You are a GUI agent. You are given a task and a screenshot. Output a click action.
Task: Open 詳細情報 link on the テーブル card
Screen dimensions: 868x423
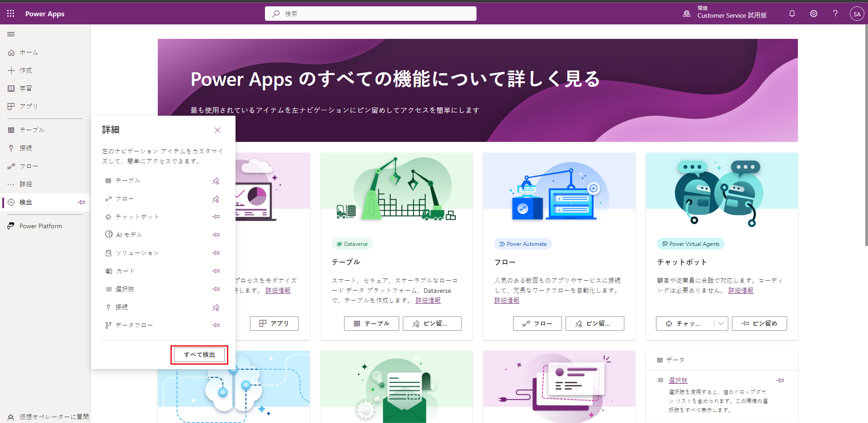click(428, 301)
